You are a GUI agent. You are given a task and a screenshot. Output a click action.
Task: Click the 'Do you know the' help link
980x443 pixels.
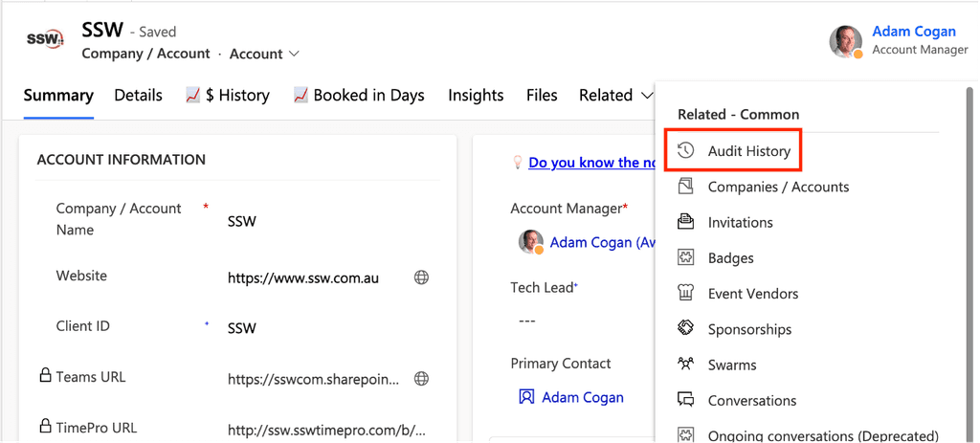[x=584, y=163]
